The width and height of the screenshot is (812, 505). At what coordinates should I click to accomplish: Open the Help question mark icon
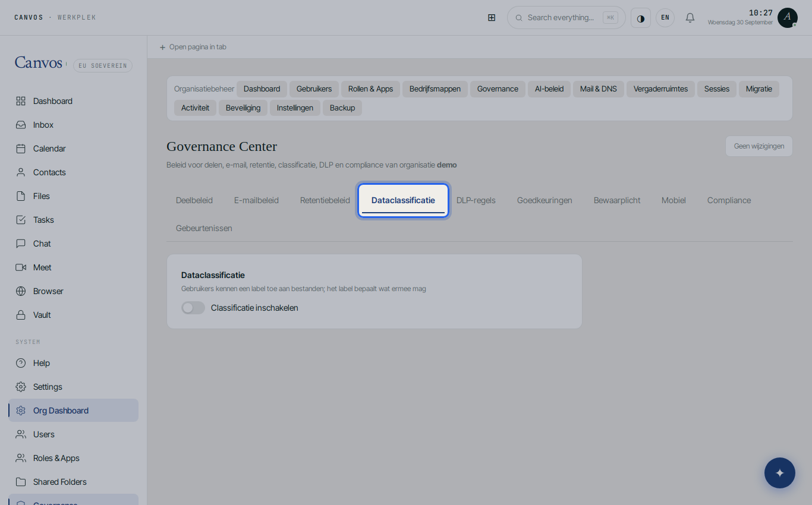tap(21, 363)
